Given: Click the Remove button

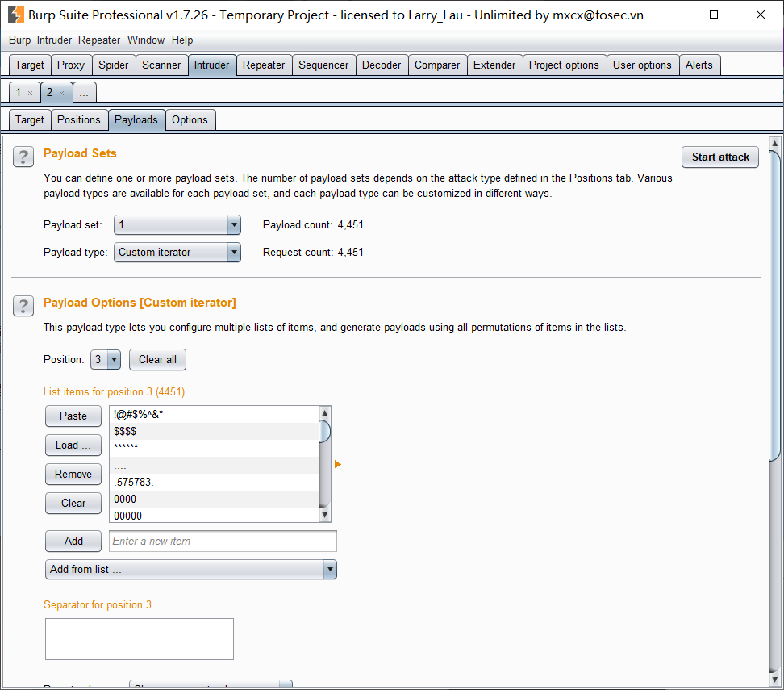Looking at the screenshot, I should [x=73, y=475].
